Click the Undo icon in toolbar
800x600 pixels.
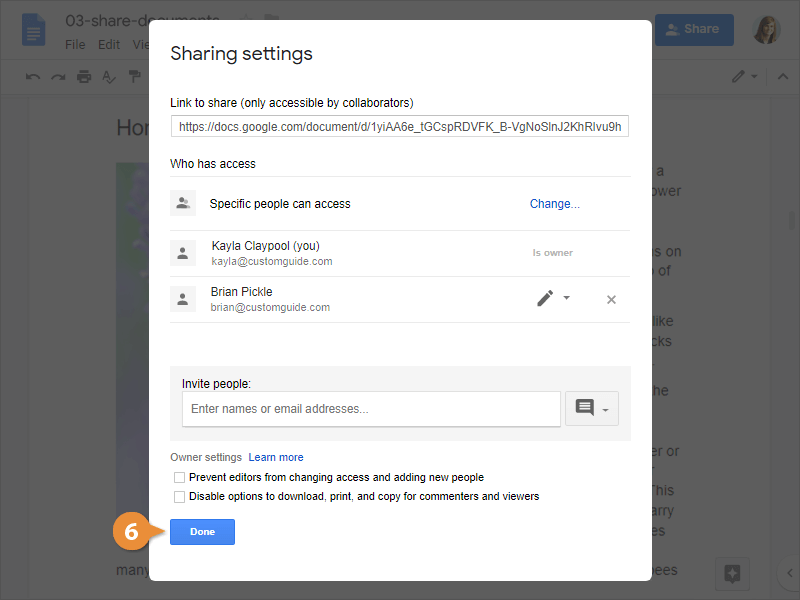[x=34, y=77]
